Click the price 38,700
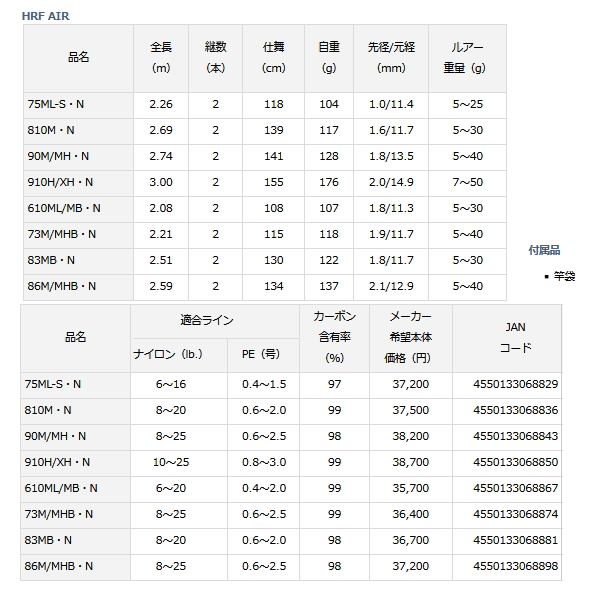Image resolution: width=600 pixels, height=600 pixels. pyautogui.click(x=411, y=462)
